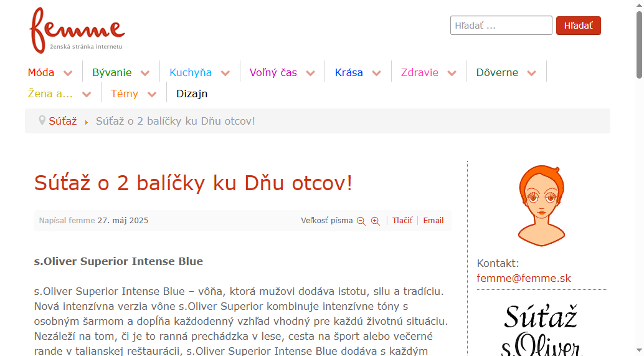Expand the Voľný čas menu chevron
The height and width of the screenshot is (356, 644).
click(311, 73)
